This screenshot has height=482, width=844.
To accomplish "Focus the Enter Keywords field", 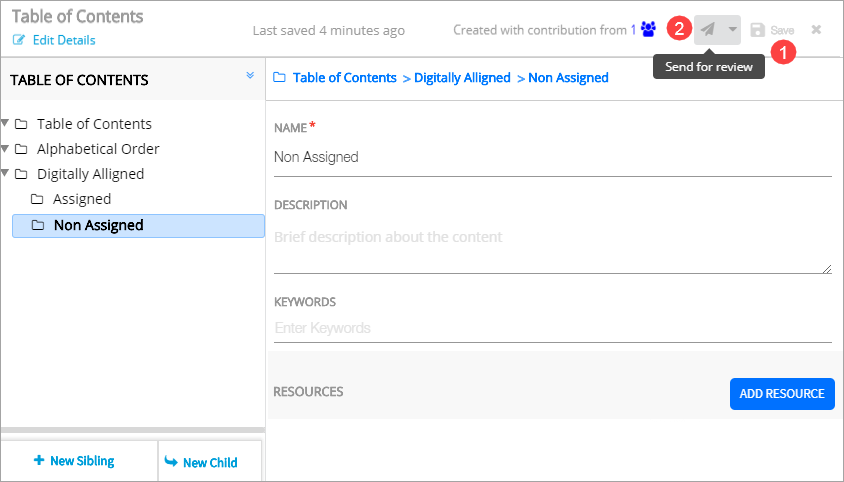I will 552,328.
